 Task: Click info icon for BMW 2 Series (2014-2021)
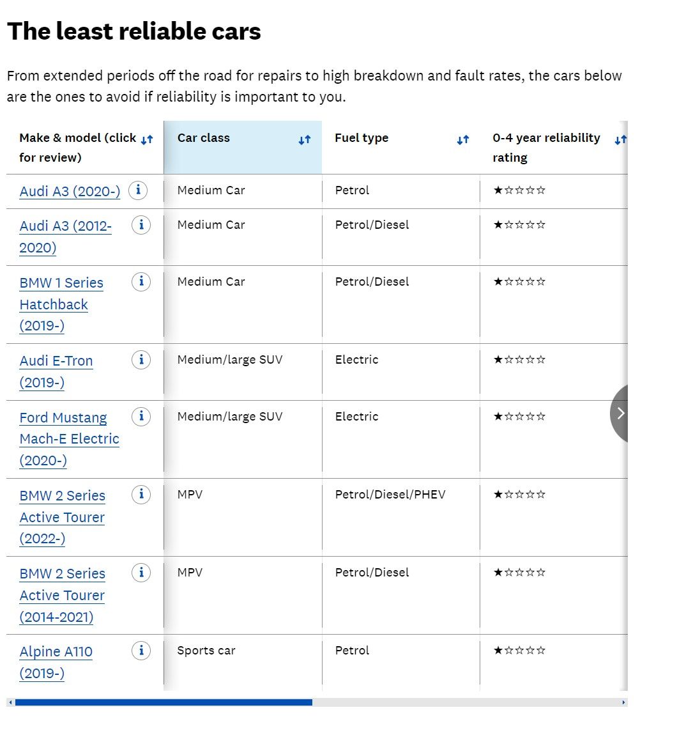(141, 573)
